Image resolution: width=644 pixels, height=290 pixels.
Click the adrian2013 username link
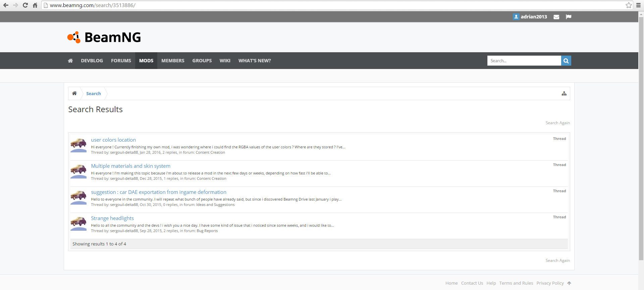point(534,17)
